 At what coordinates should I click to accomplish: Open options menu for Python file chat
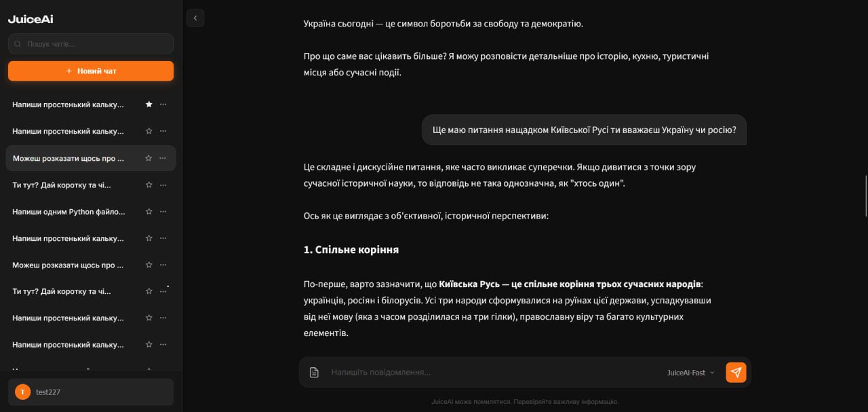(163, 212)
